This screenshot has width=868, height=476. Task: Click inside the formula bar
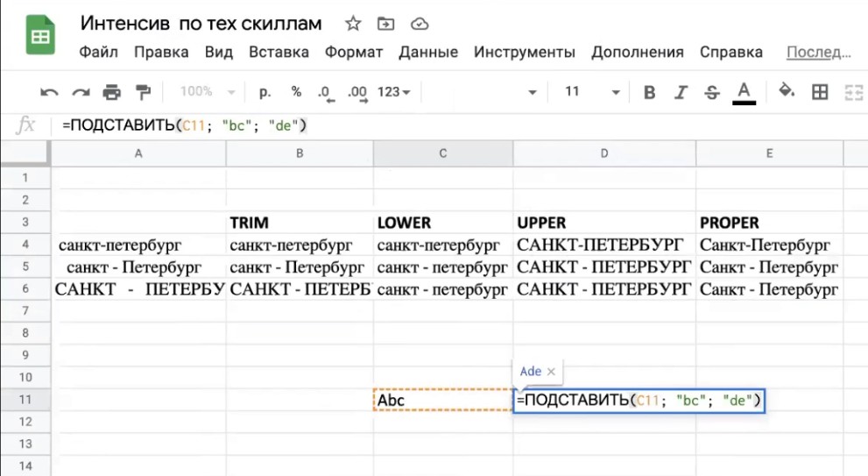[x=460, y=125]
